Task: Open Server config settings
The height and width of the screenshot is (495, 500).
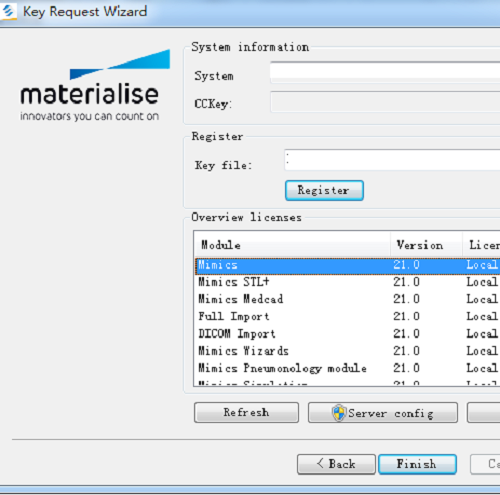Action: pyautogui.click(x=383, y=413)
